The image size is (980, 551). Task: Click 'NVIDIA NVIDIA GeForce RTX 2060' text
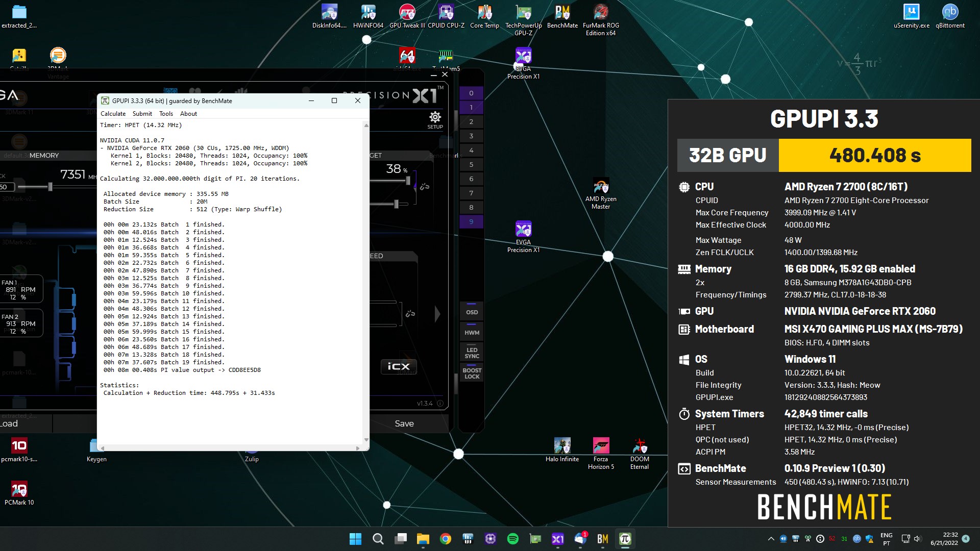tap(860, 311)
